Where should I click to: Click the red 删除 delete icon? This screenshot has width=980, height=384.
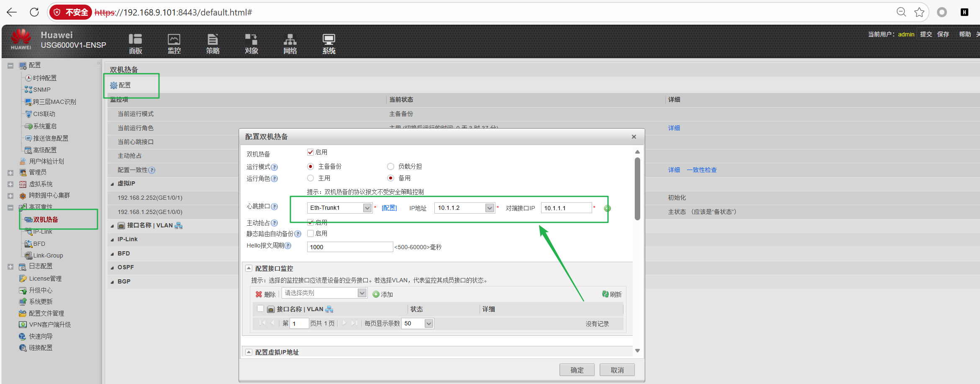click(259, 294)
